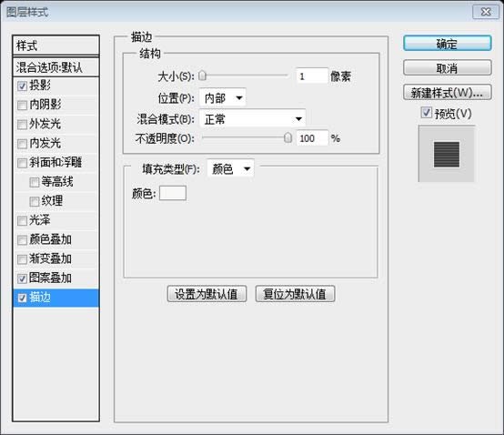
Task: Select the 光泽 satin entry
Action: point(55,220)
